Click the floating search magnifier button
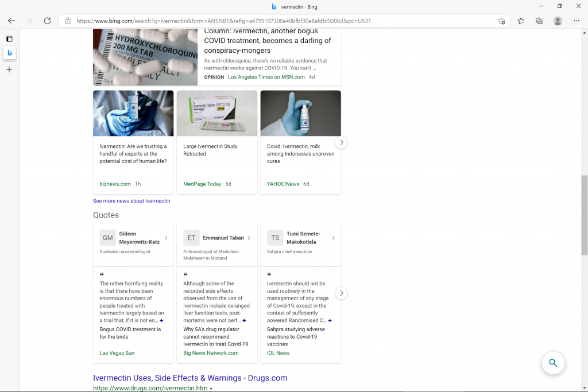 coord(553,363)
